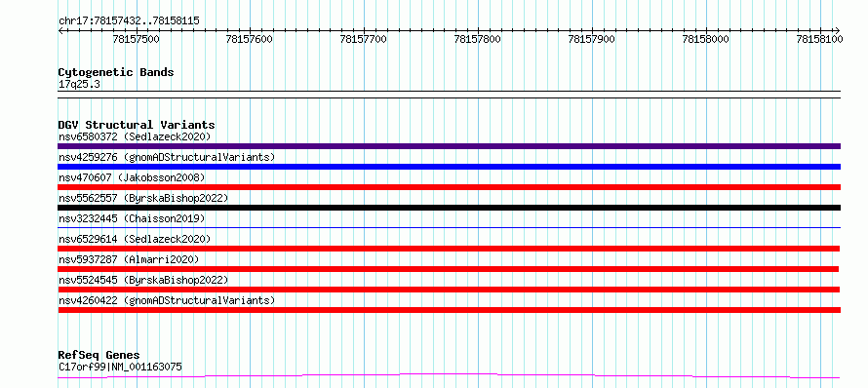The width and height of the screenshot is (868, 388).
Task: Open variant label nsv5937287 (Almarri2020)
Action: pos(129,259)
